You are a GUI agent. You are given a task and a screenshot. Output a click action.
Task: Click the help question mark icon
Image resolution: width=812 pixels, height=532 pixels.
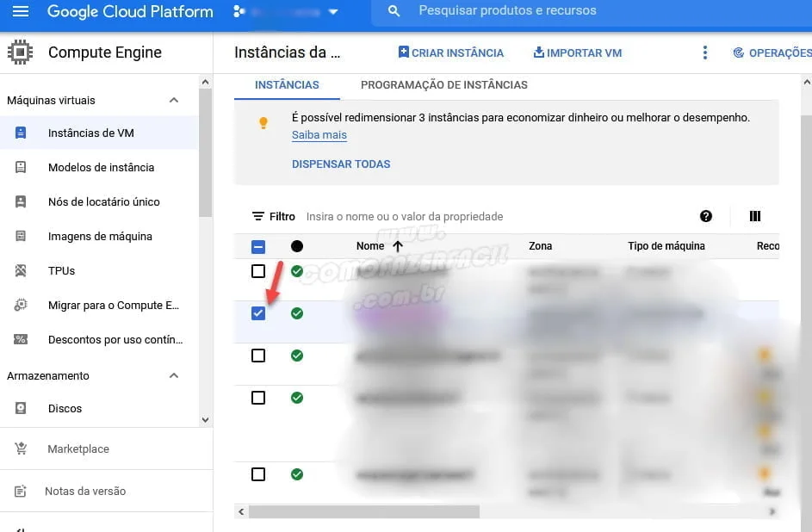(706, 216)
